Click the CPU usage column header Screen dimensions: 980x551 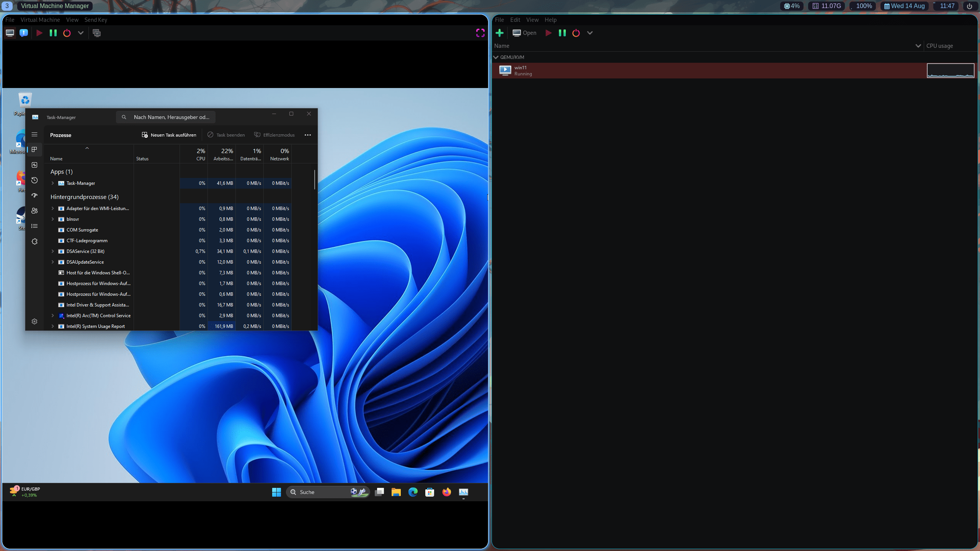point(940,46)
